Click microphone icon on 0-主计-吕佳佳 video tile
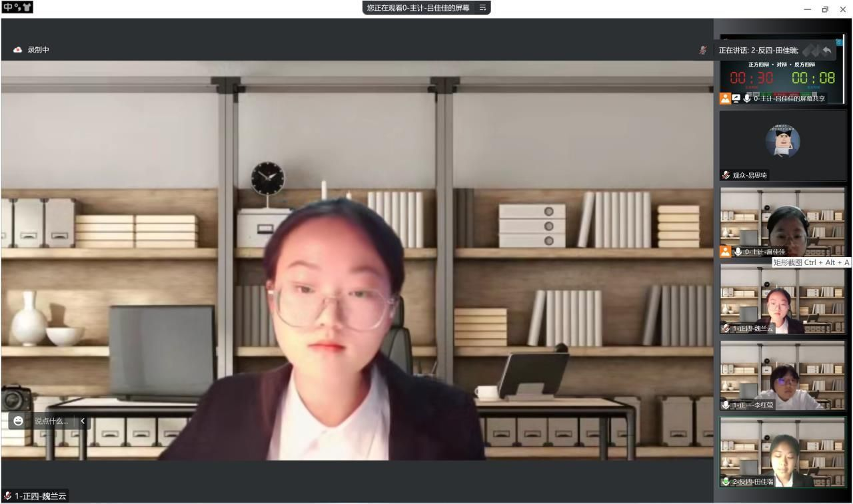 pyautogui.click(x=738, y=252)
